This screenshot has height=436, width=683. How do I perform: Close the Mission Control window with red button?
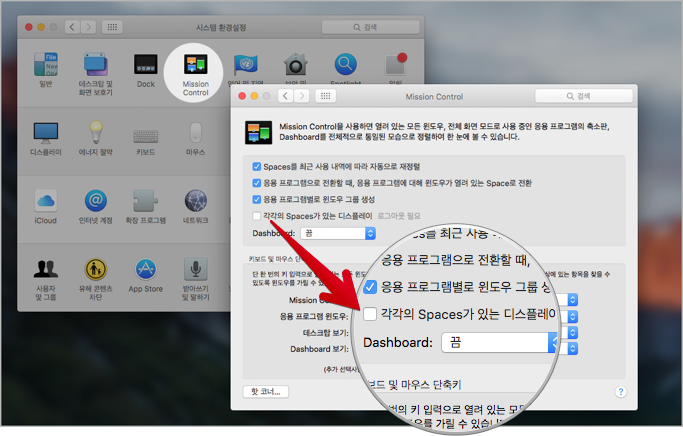tap(242, 96)
